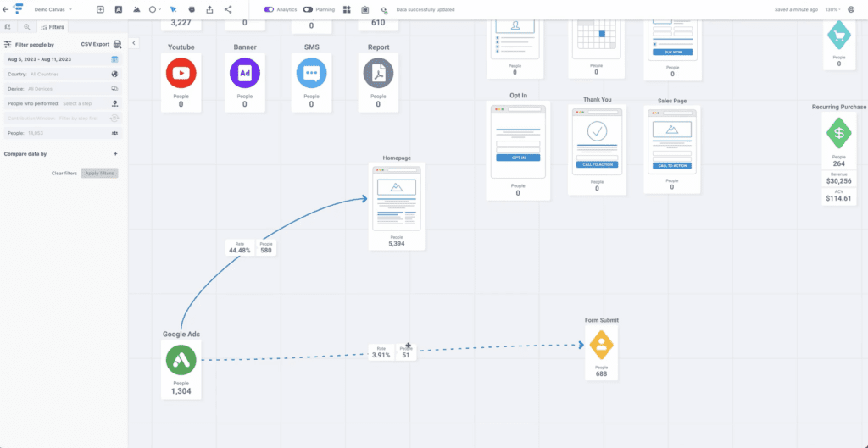Select the Thank You page thumbnail

click(x=597, y=141)
